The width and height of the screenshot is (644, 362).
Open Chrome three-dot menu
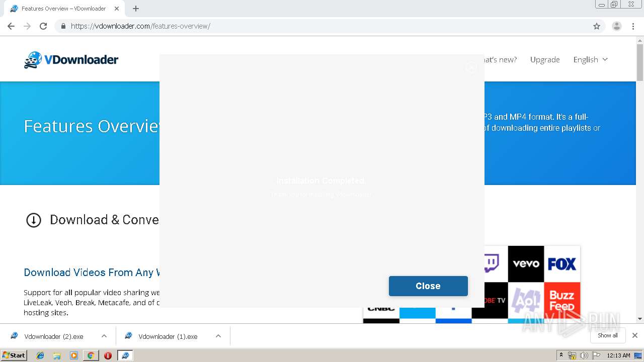pos(633,26)
